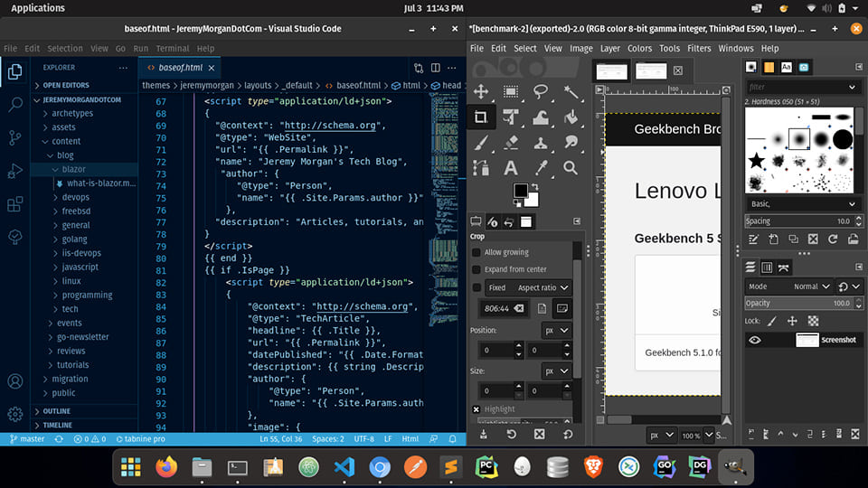Click GIMP foreground color swatch
The width and height of the screenshot is (868, 488).
pyautogui.click(x=521, y=191)
